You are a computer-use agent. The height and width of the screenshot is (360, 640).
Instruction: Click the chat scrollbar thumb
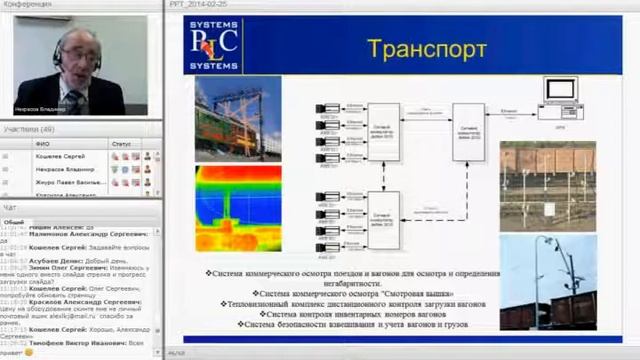point(158,331)
